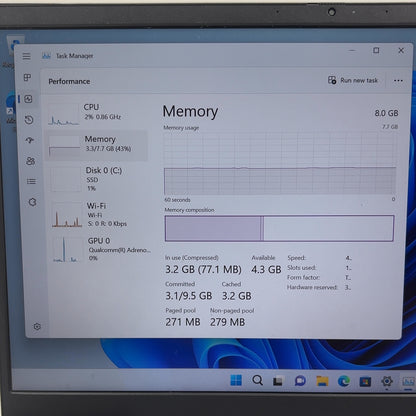Open the Processes page icon

click(x=28, y=78)
